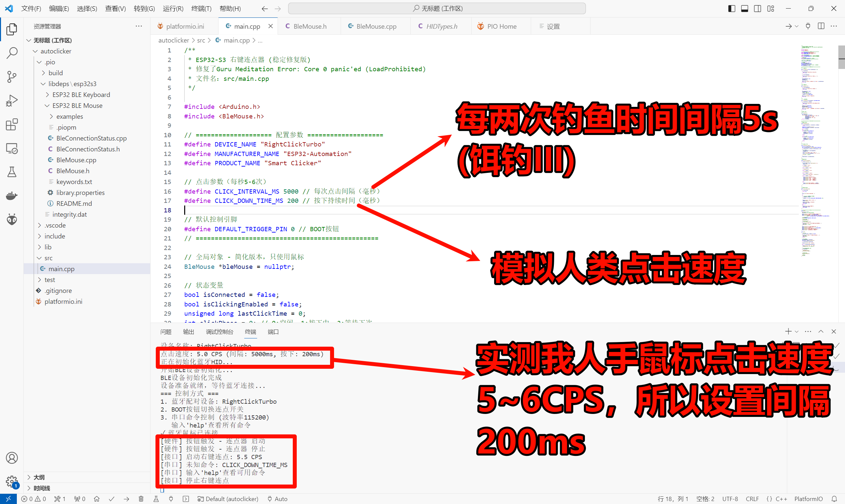Close the main.cpp editor tab
The width and height of the screenshot is (845, 504).
(270, 26)
